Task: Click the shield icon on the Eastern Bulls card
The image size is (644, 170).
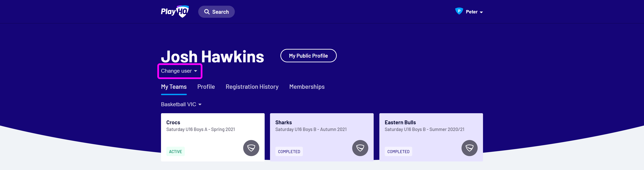Action: pyautogui.click(x=470, y=148)
